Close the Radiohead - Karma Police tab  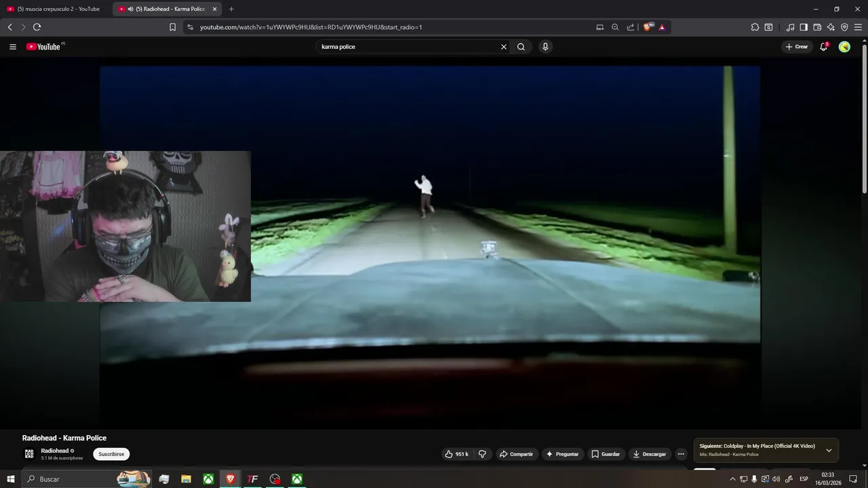click(x=215, y=9)
